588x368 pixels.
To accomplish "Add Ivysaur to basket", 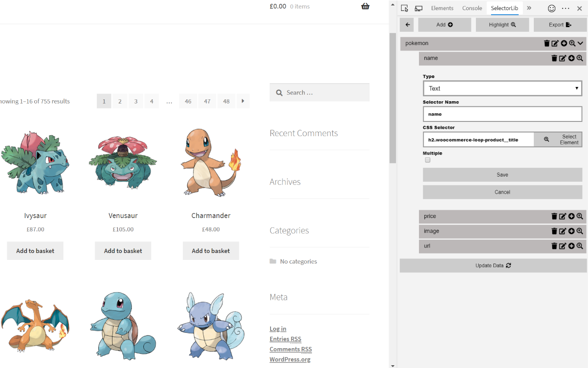I will tap(35, 251).
